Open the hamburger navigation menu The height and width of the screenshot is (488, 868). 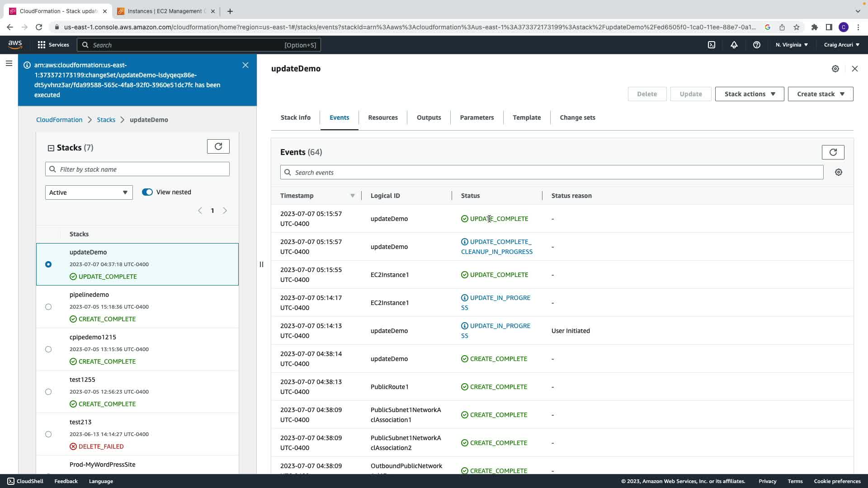(9, 64)
